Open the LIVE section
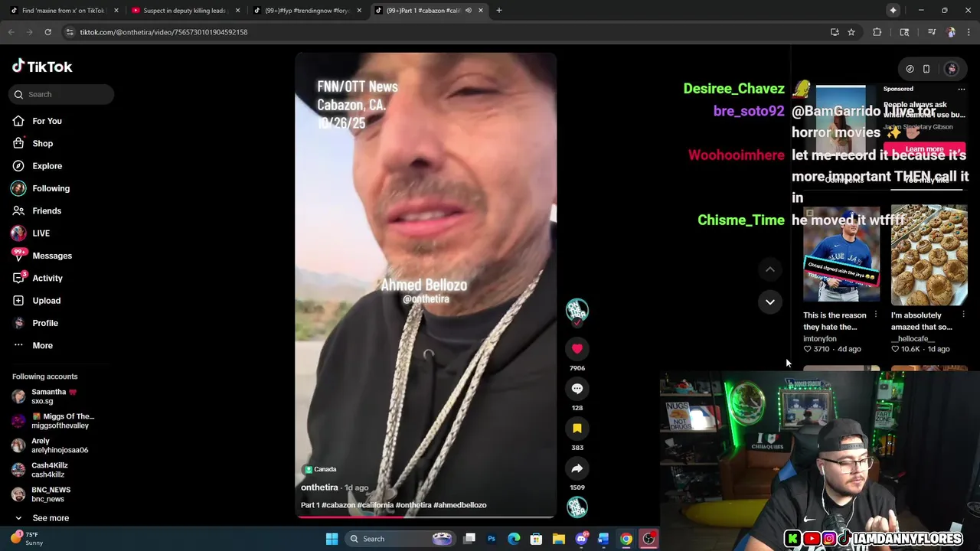980x551 pixels. [x=31, y=233]
